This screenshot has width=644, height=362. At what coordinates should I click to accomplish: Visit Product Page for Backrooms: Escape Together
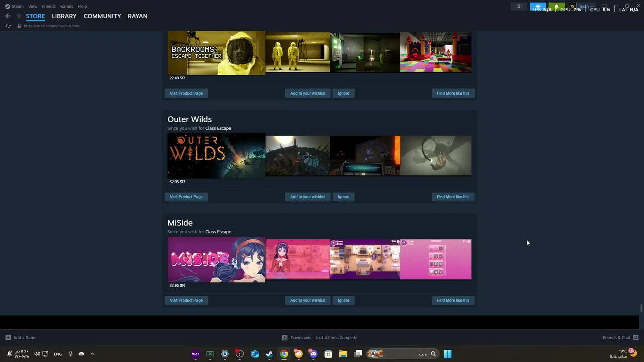pos(186,93)
